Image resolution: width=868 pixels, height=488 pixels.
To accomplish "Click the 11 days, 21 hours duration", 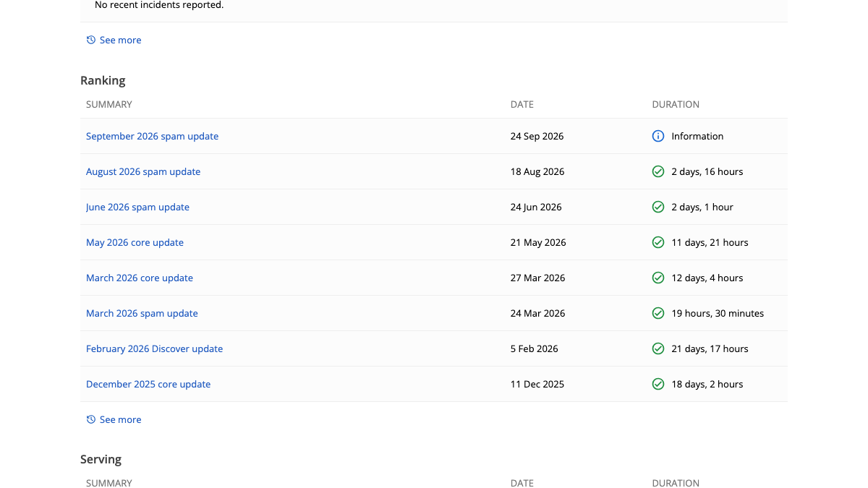I will point(710,242).
